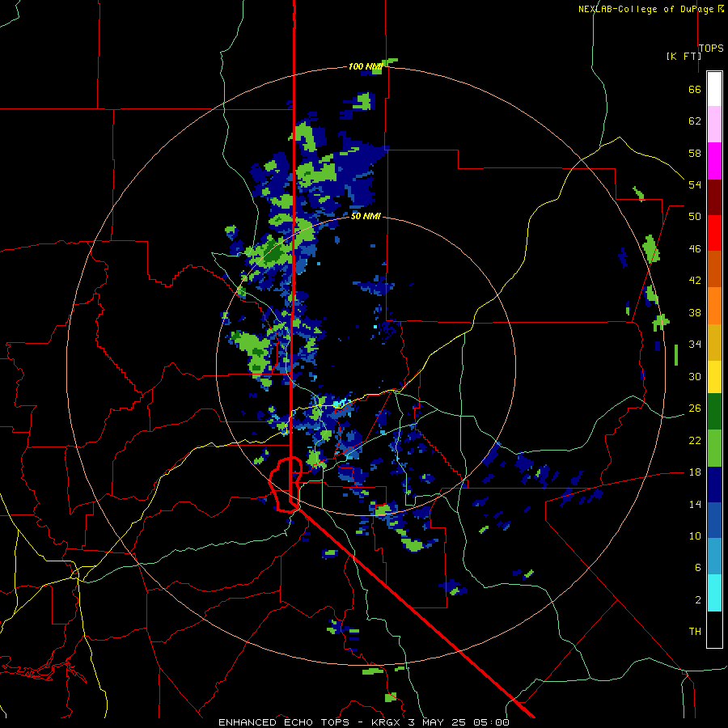Select the dark green legend swatch
Viewport: 728px width, 728px height.
[714, 412]
